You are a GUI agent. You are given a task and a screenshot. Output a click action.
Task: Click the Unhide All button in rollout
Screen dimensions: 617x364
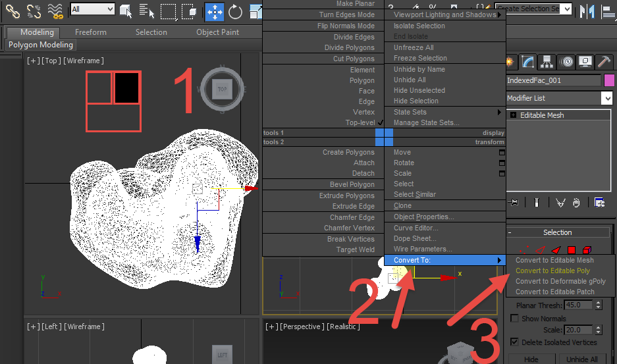(581, 359)
